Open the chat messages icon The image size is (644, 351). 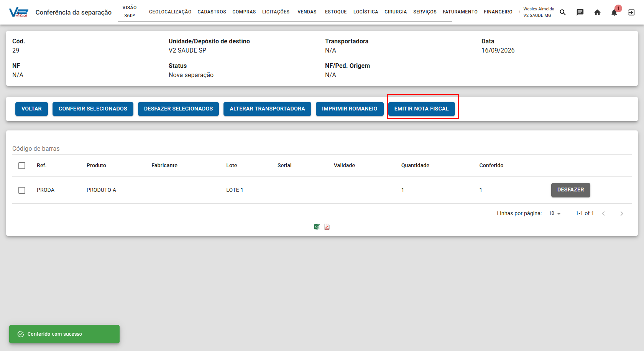pyautogui.click(x=580, y=12)
